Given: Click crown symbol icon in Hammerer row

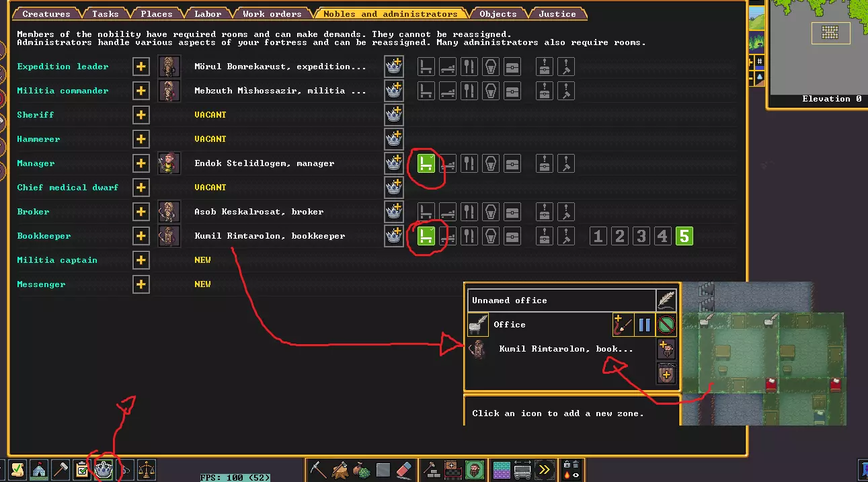Looking at the screenshot, I should click(x=394, y=139).
